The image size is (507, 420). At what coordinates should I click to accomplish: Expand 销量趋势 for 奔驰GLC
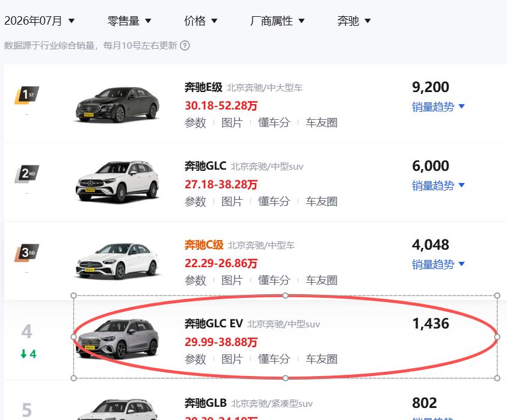[438, 185]
